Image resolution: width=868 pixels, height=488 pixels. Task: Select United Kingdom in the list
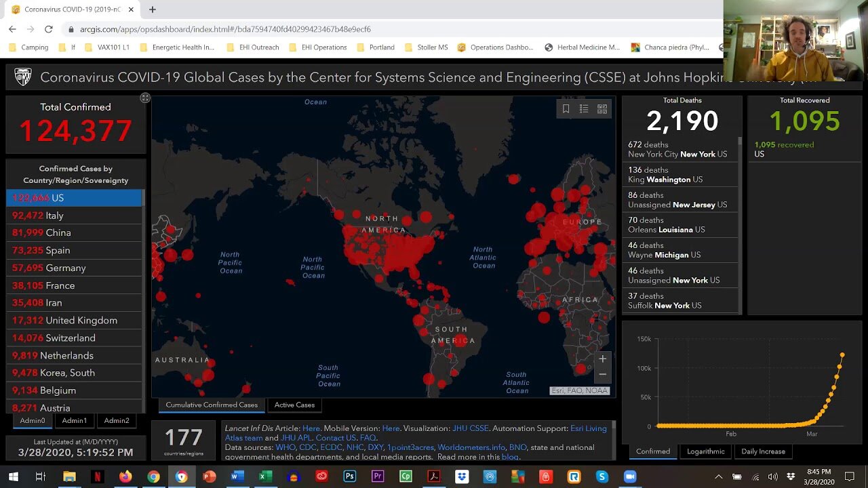(x=74, y=320)
